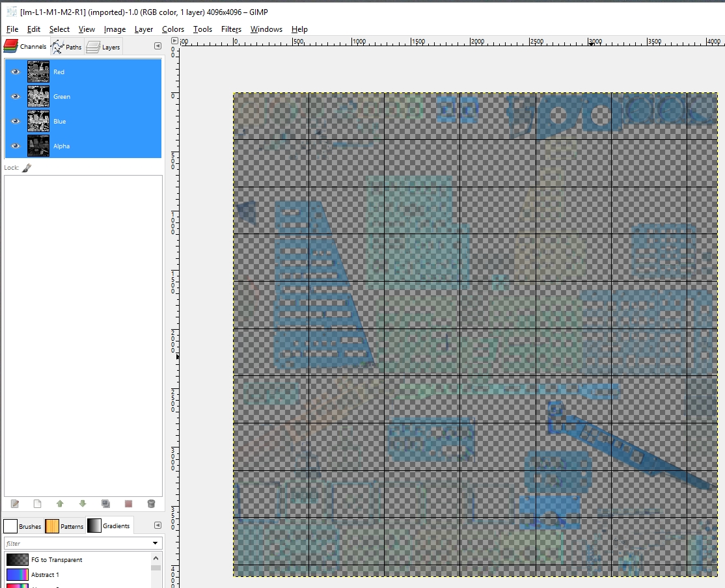Click the edit channel attributes icon
Viewport: 725px width, 588px height.
point(15,504)
